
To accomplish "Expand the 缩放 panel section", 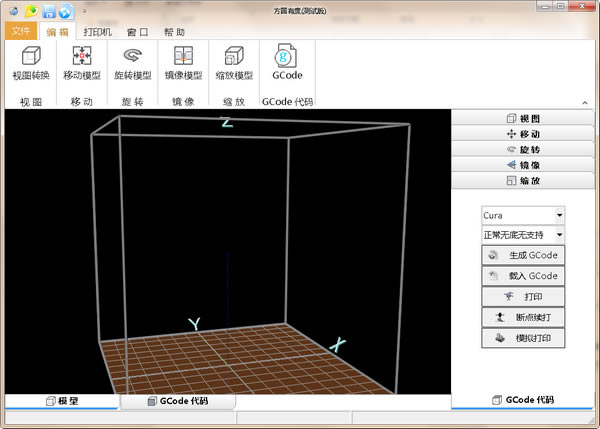I will click(x=523, y=181).
